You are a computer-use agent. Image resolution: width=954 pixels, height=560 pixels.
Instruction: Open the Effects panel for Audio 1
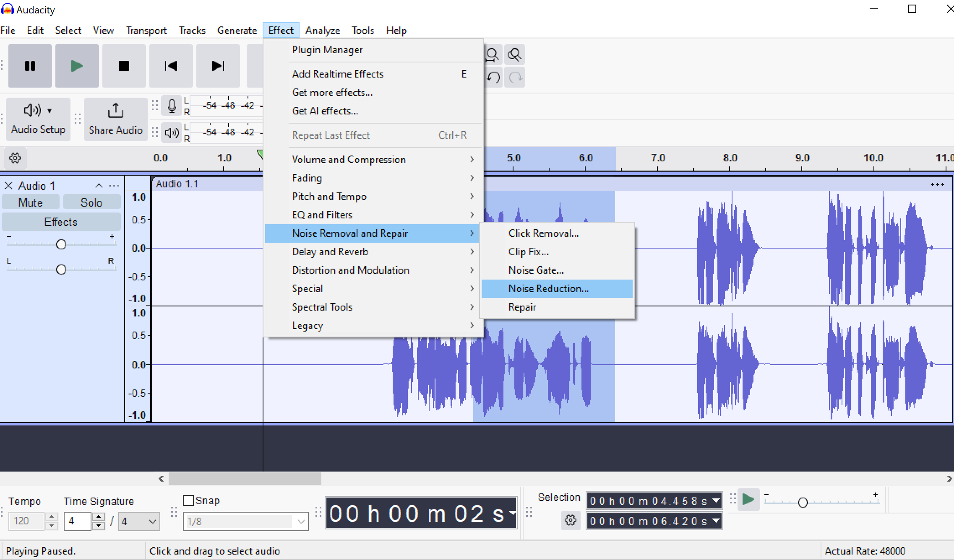click(61, 222)
